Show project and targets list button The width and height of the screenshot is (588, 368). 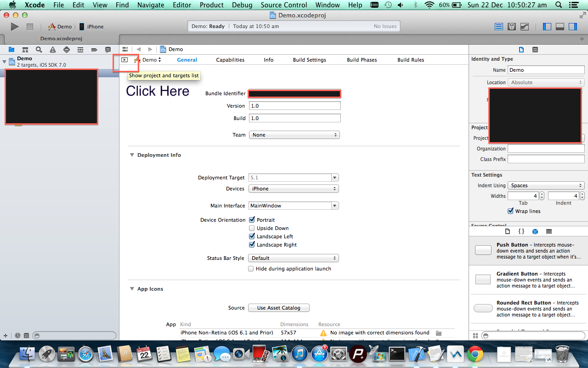124,60
